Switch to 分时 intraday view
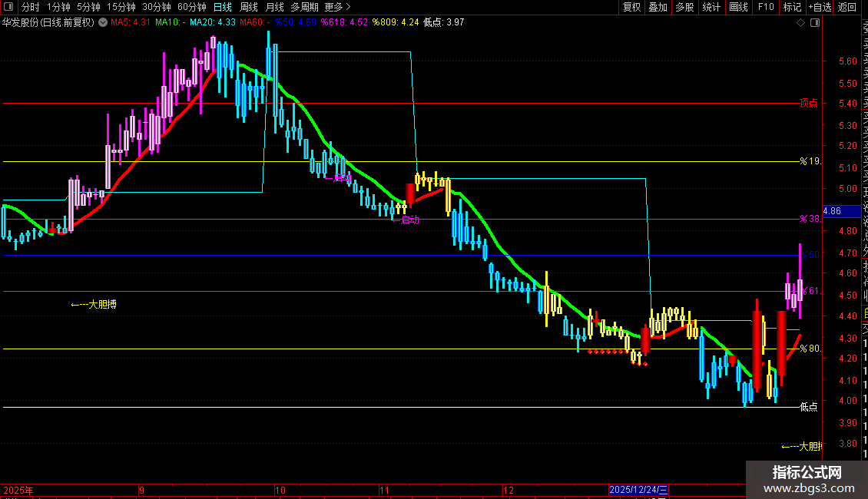868x499 pixels. tap(31, 7)
